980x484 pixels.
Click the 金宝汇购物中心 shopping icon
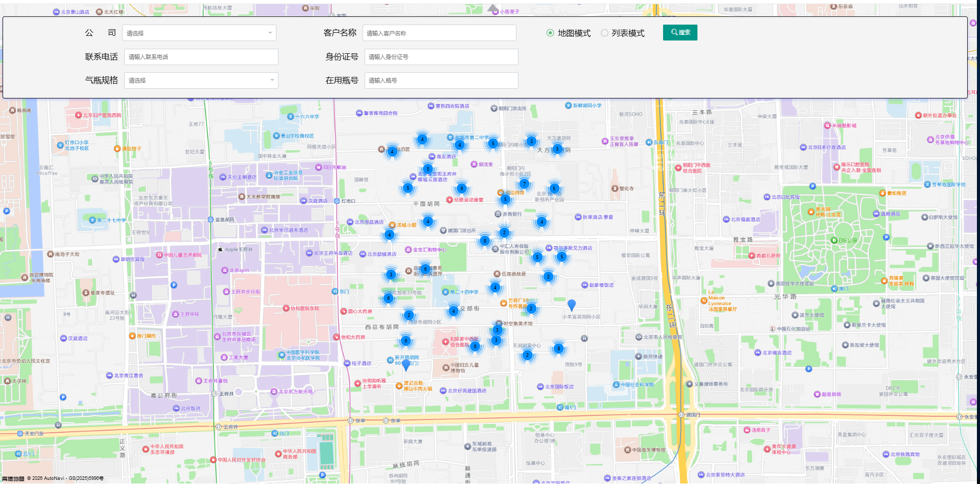pos(408,250)
